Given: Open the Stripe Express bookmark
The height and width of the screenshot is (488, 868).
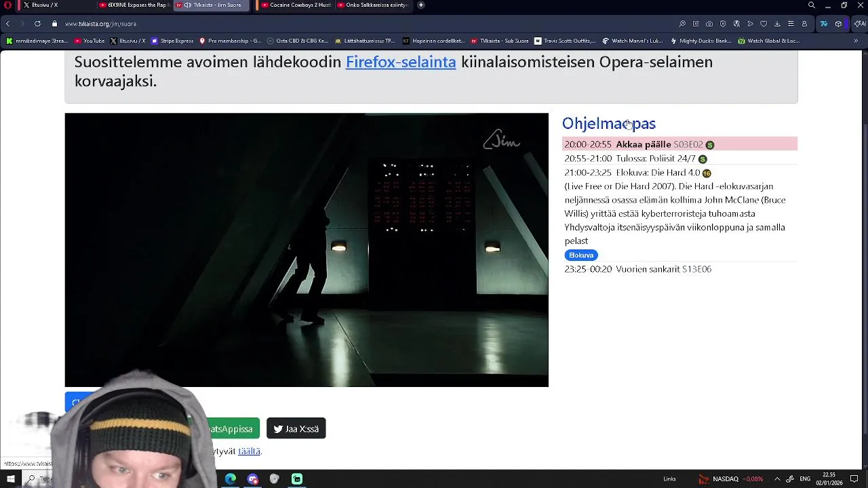Looking at the screenshot, I should coord(172,41).
